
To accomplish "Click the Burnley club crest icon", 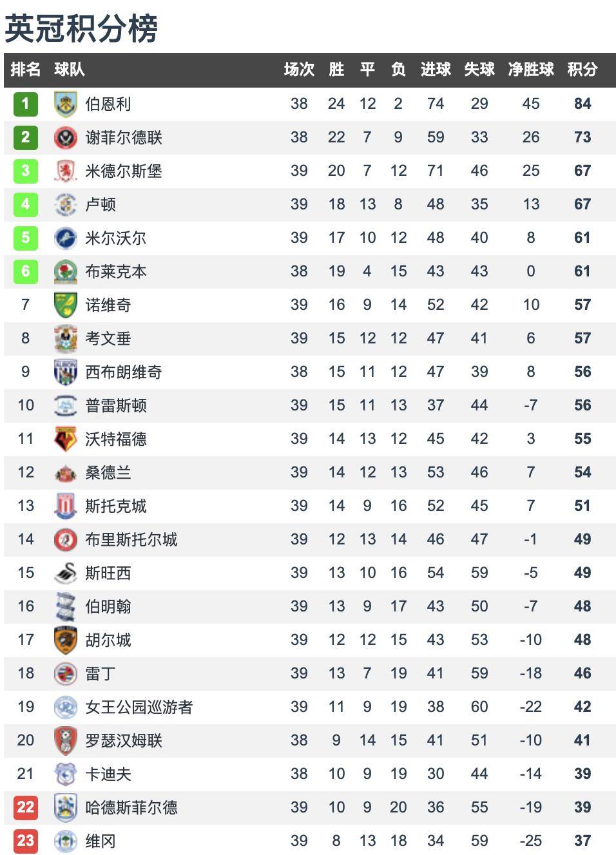I will 65,104.
